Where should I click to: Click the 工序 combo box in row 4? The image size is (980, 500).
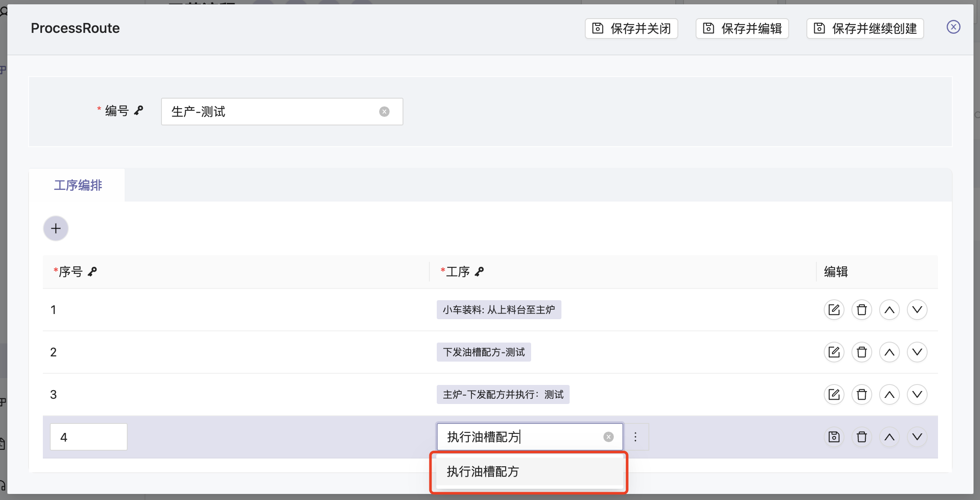[519, 437]
